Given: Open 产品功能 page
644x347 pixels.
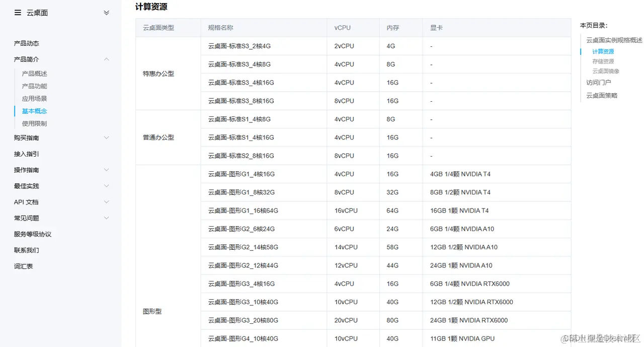Looking at the screenshot, I should tap(34, 86).
